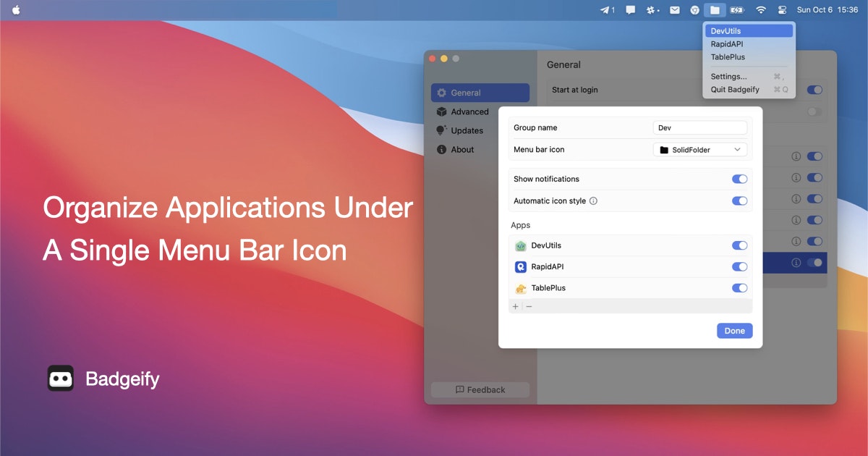Image resolution: width=868 pixels, height=456 pixels.
Task: Disable Automatic icon style switch
Action: coord(739,200)
